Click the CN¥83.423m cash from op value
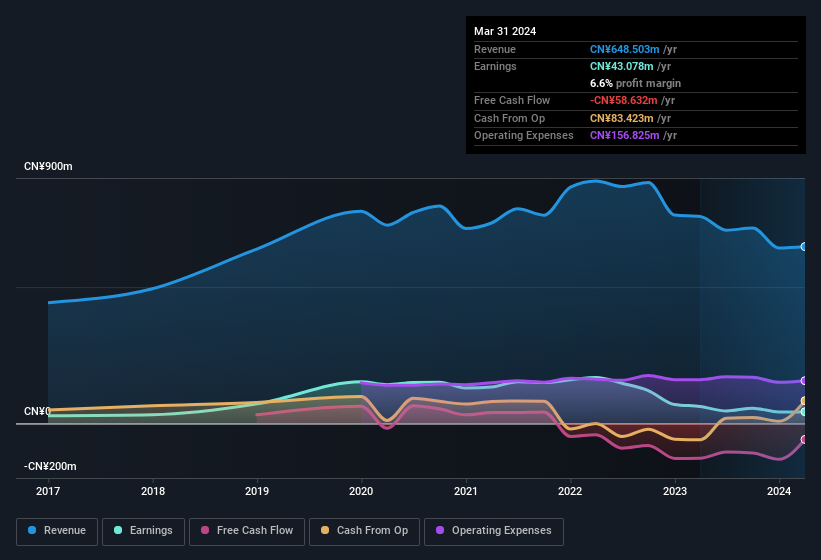821x560 pixels. point(622,118)
